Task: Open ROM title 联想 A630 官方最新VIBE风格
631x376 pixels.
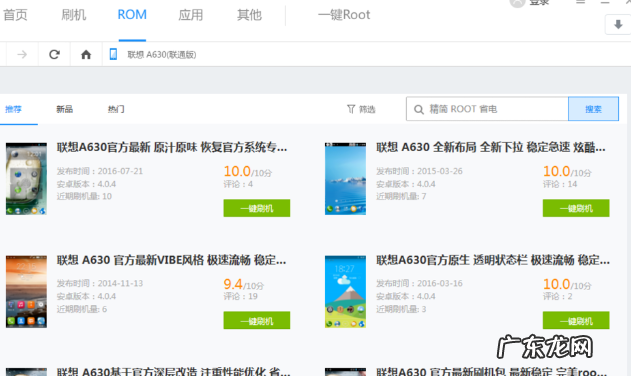Action: tap(171, 260)
